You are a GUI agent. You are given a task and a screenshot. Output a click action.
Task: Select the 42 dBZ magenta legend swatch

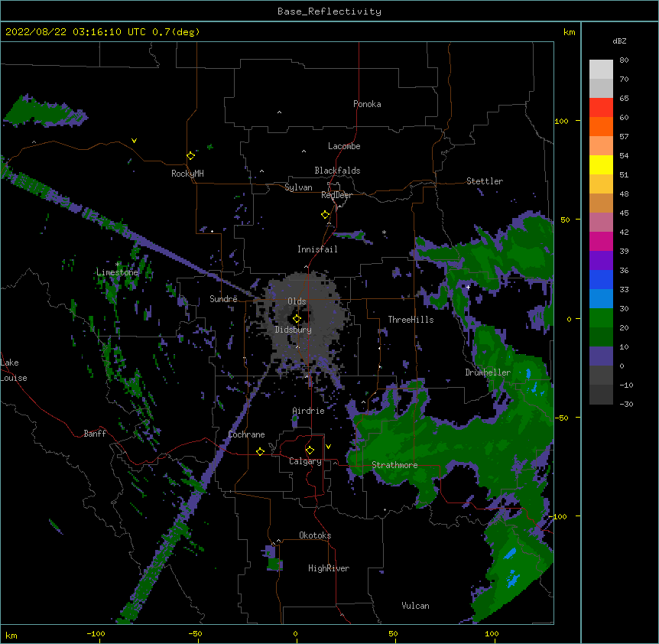[601, 241]
